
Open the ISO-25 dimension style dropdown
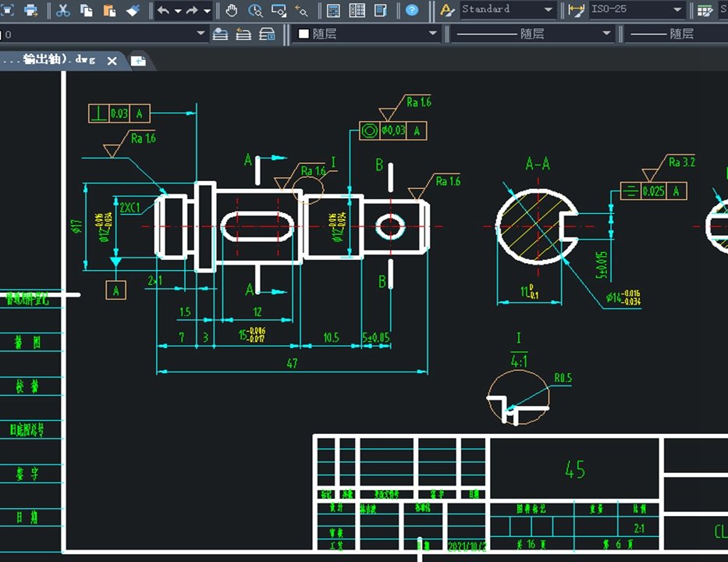637,9
